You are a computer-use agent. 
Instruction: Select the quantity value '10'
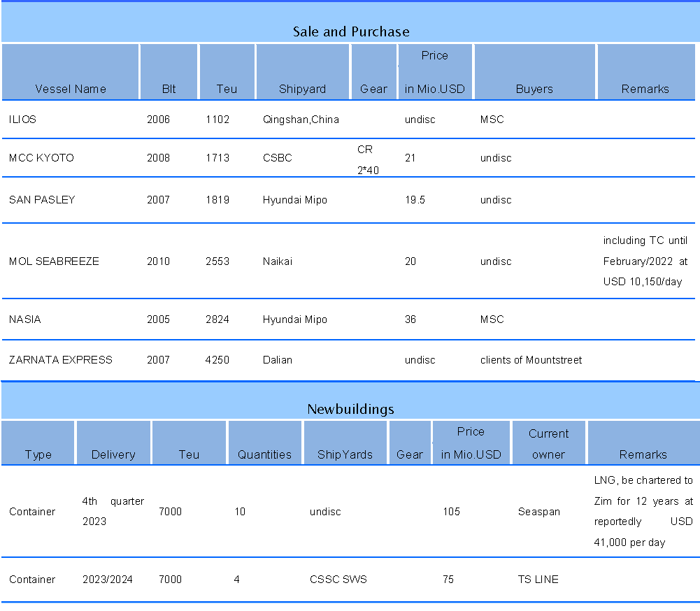coord(240,512)
